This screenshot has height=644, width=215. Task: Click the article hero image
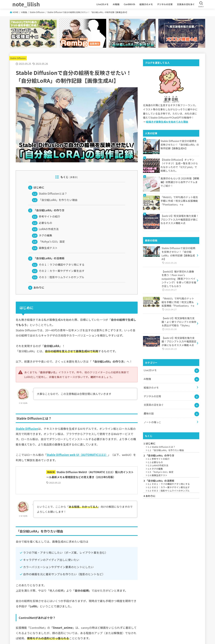click(77, 125)
